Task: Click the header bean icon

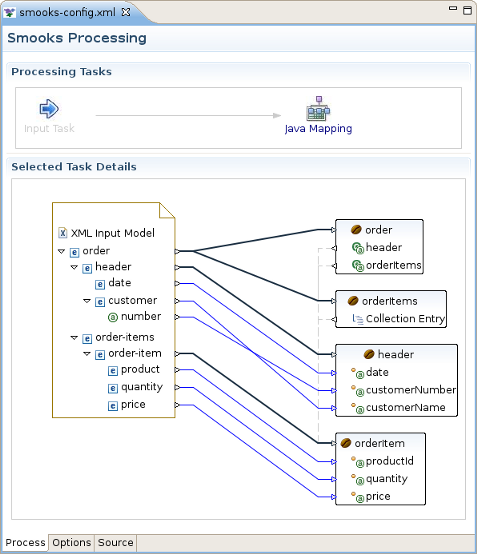Action: coord(369,354)
